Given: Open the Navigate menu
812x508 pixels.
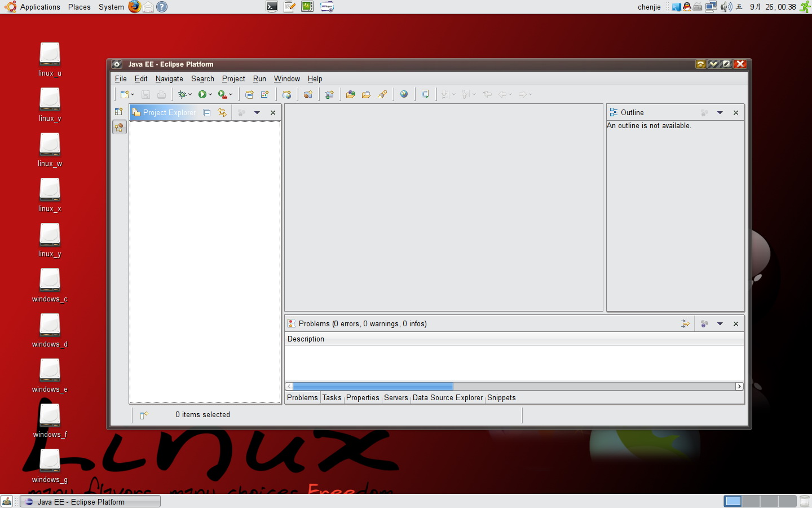Looking at the screenshot, I should tap(169, 78).
